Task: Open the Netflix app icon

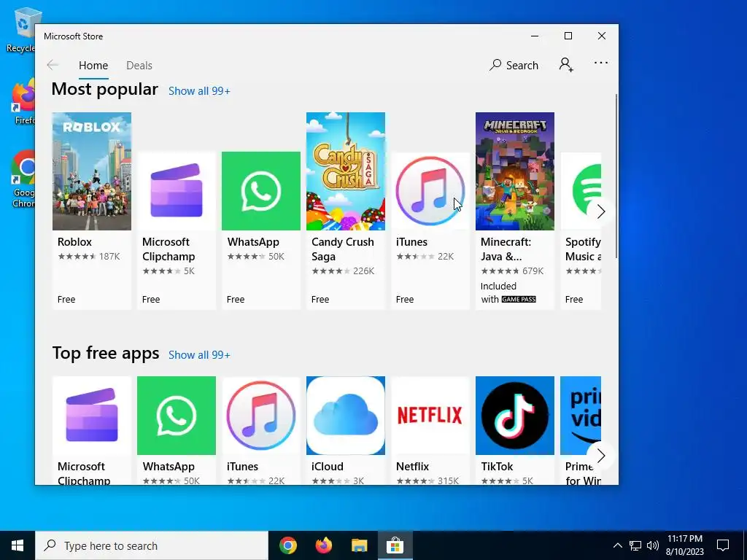Action: click(x=430, y=416)
